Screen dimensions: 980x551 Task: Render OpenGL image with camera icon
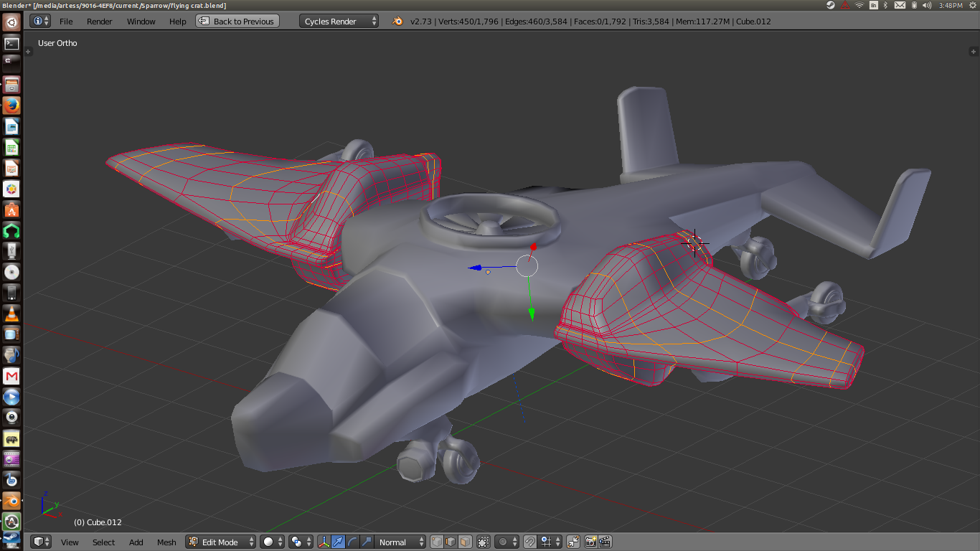590,542
